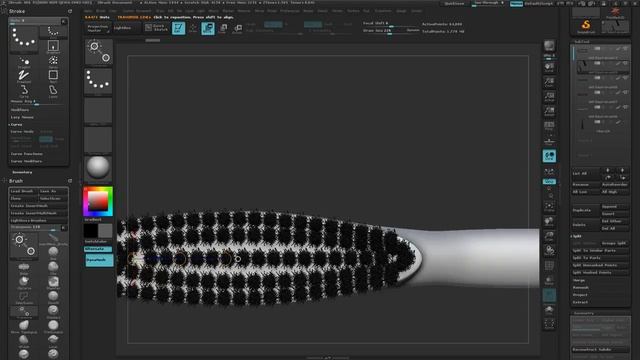Collapse the Split section

[577, 236]
